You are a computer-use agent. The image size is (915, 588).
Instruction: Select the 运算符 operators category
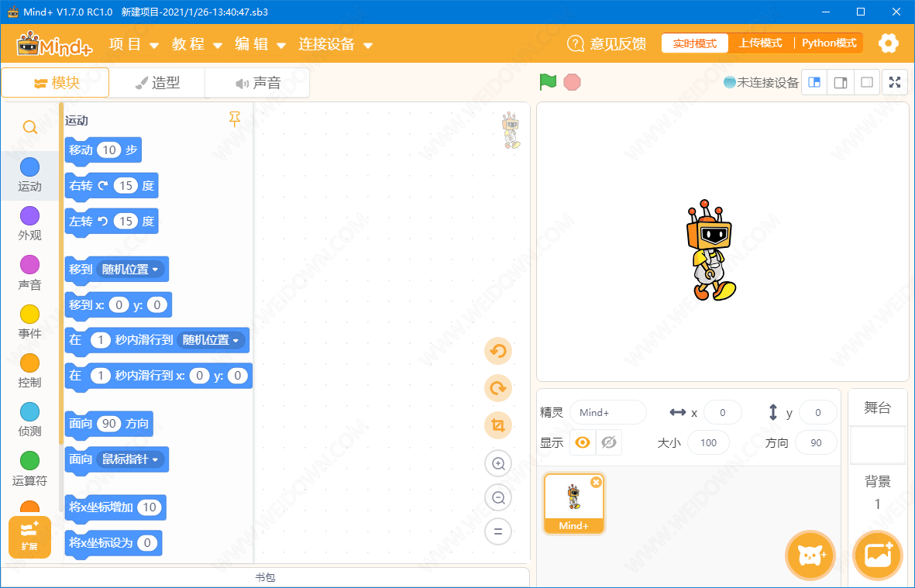pyautogui.click(x=29, y=469)
